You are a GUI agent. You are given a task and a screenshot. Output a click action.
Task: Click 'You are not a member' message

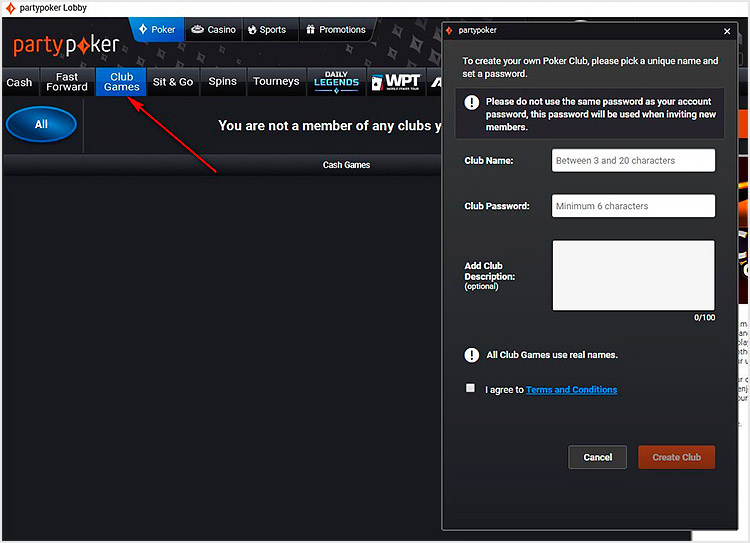pyautogui.click(x=330, y=126)
